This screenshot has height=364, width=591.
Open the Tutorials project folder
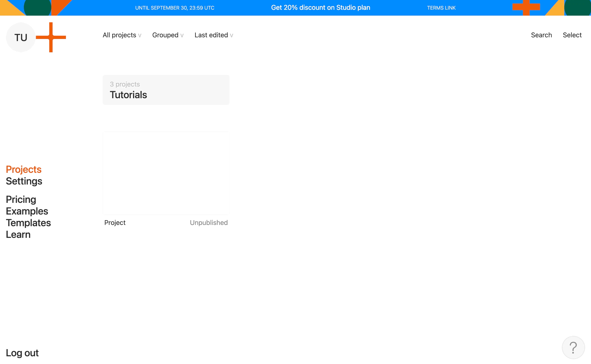tap(166, 89)
